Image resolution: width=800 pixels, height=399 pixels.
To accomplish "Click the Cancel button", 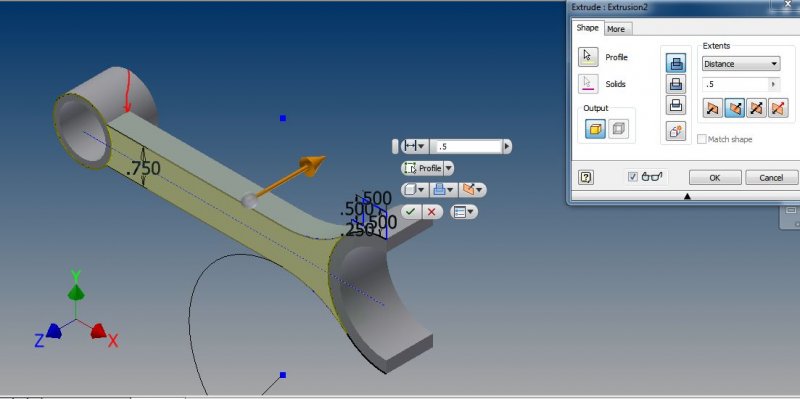I will point(771,178).
